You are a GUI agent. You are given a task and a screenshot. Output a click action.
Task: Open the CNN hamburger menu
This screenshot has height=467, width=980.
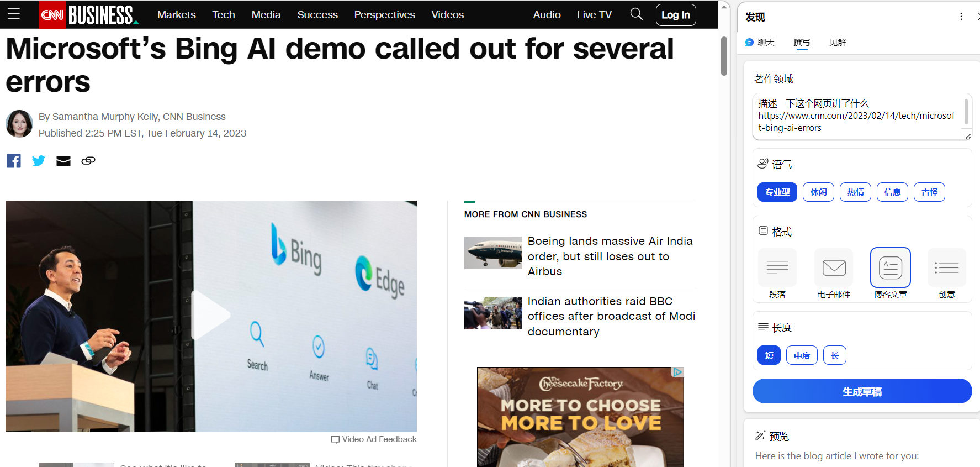pos(14,14)
